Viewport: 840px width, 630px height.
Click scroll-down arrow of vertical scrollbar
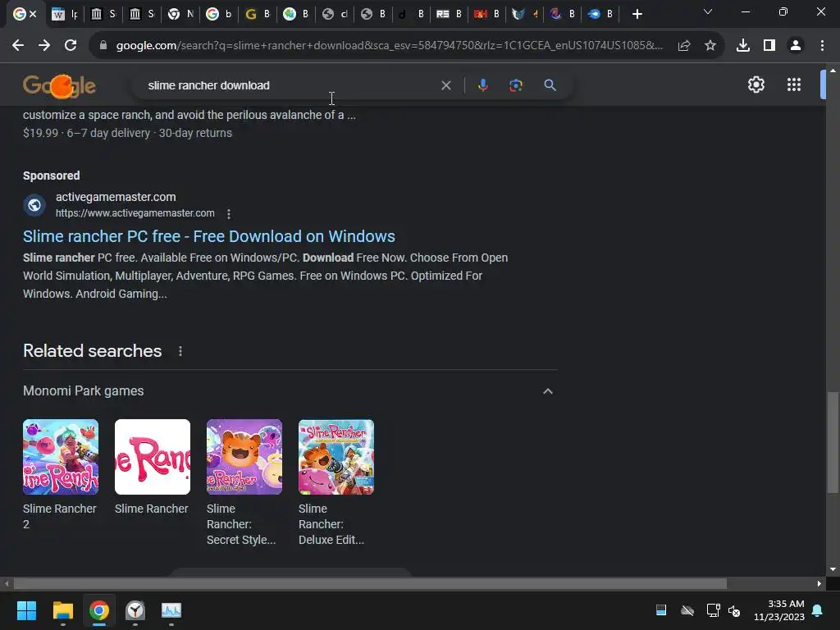click(833, 569)
